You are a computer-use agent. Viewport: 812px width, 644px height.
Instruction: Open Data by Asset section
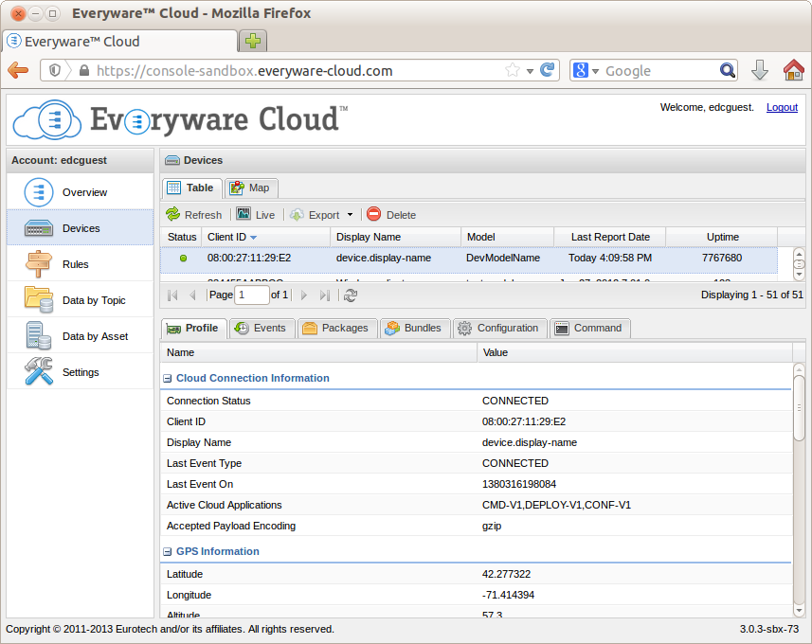click(x=81, y=336)
